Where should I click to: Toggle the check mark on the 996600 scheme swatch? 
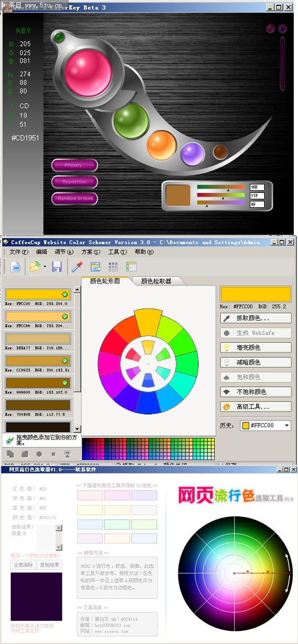point(65,383)
